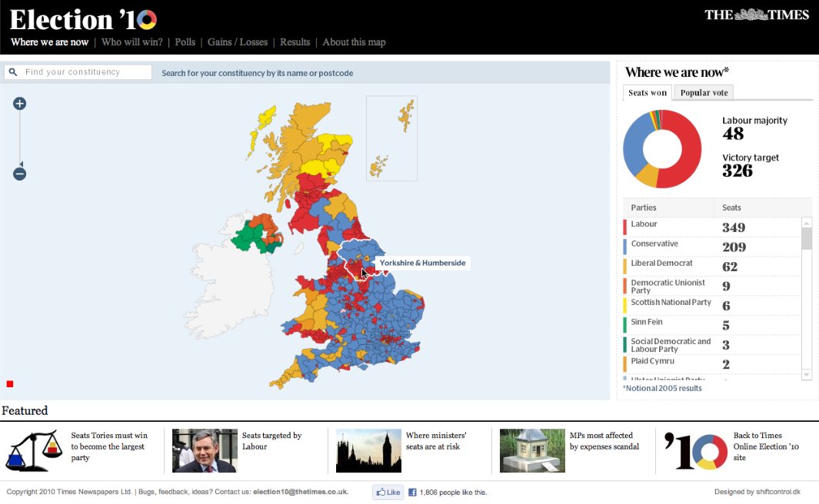
Task: Open the Who will win? view
Action: point(132,42)
